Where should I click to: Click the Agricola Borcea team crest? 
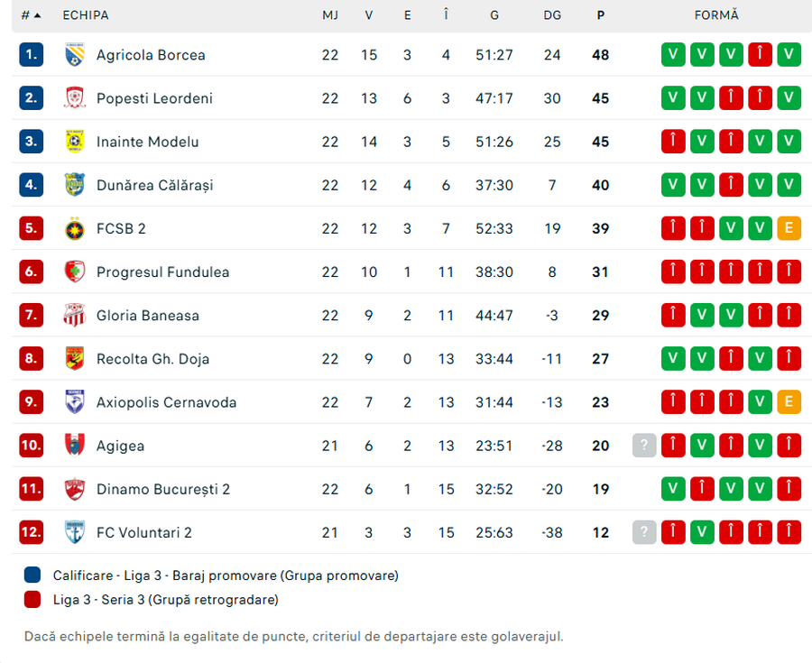point(74,55)
